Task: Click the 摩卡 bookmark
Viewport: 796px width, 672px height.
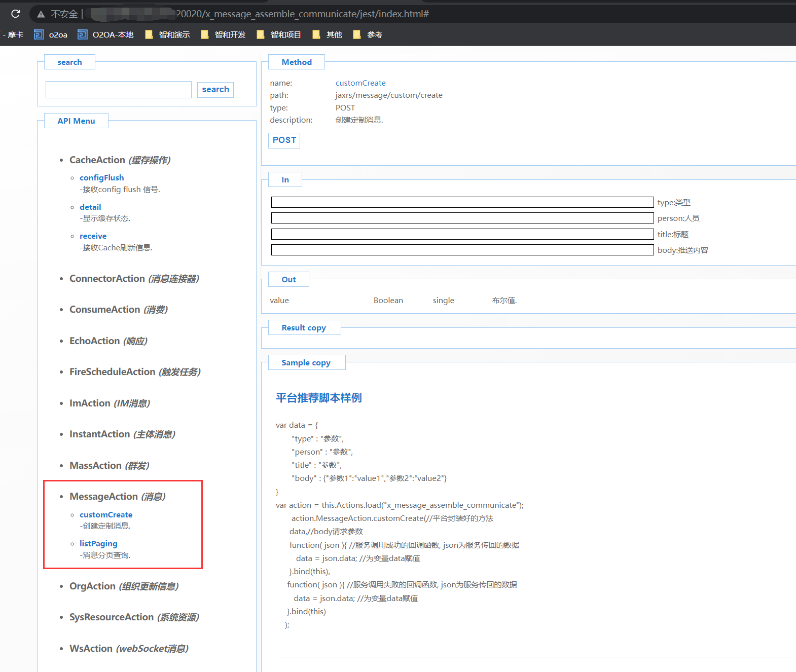Action: [x=13, y=34]
